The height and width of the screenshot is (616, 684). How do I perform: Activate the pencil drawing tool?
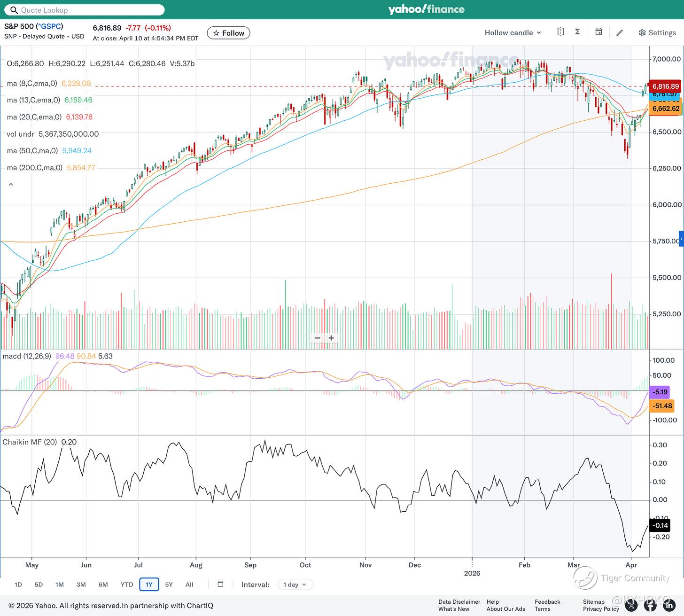coord(620,32)
